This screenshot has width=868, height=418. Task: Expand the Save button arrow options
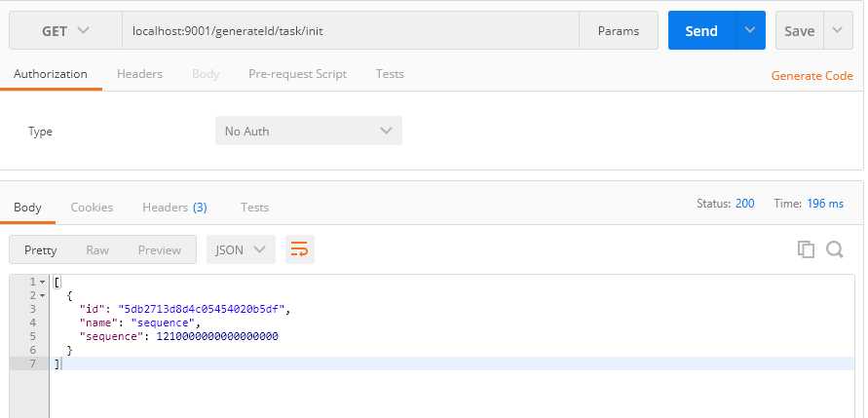click(x=838, y=30)
